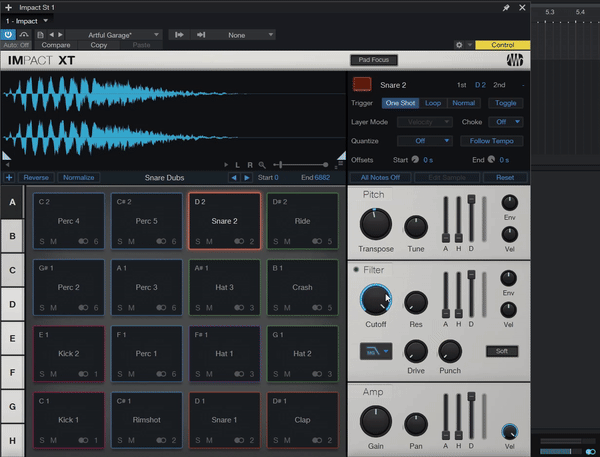Click the red pad color swatch

point(362,84)
